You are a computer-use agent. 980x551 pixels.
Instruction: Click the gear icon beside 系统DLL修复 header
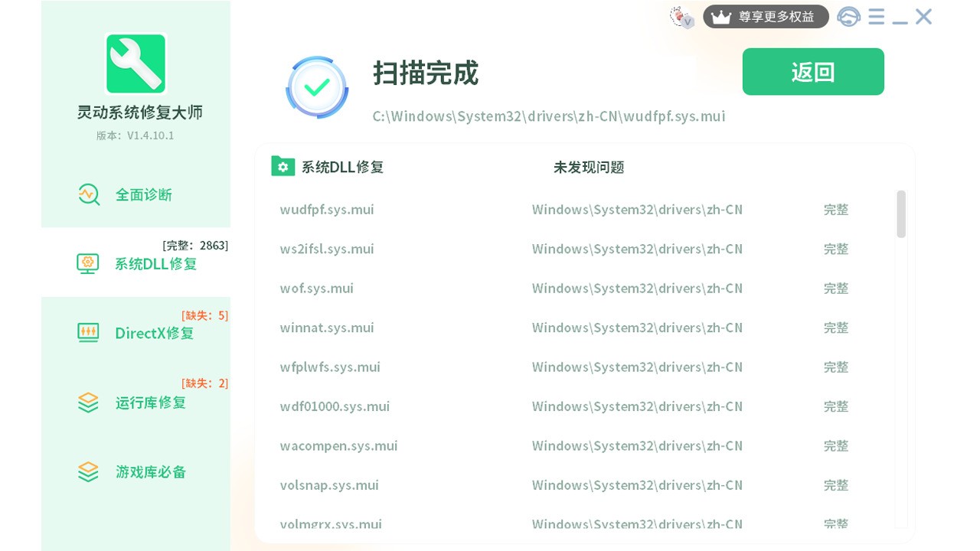point(283,166)
